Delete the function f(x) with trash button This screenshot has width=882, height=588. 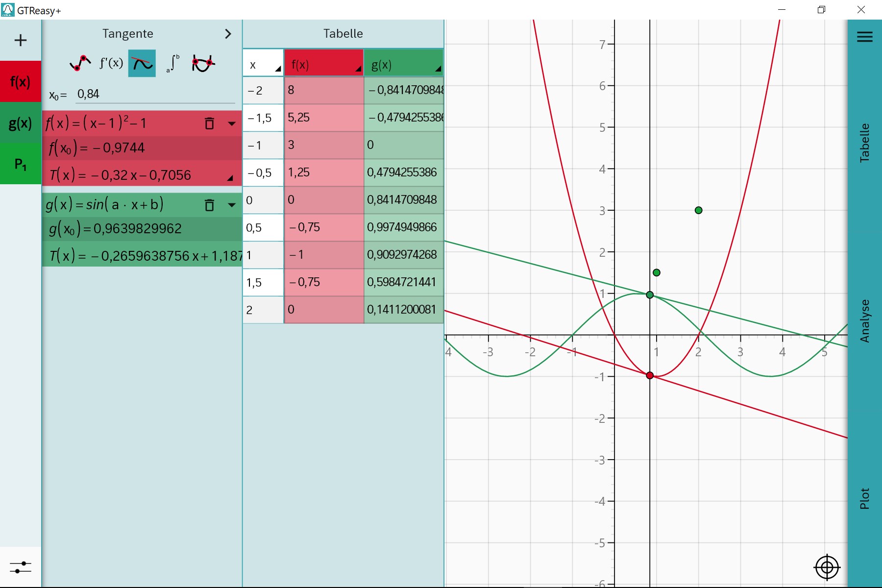[210, 124]
